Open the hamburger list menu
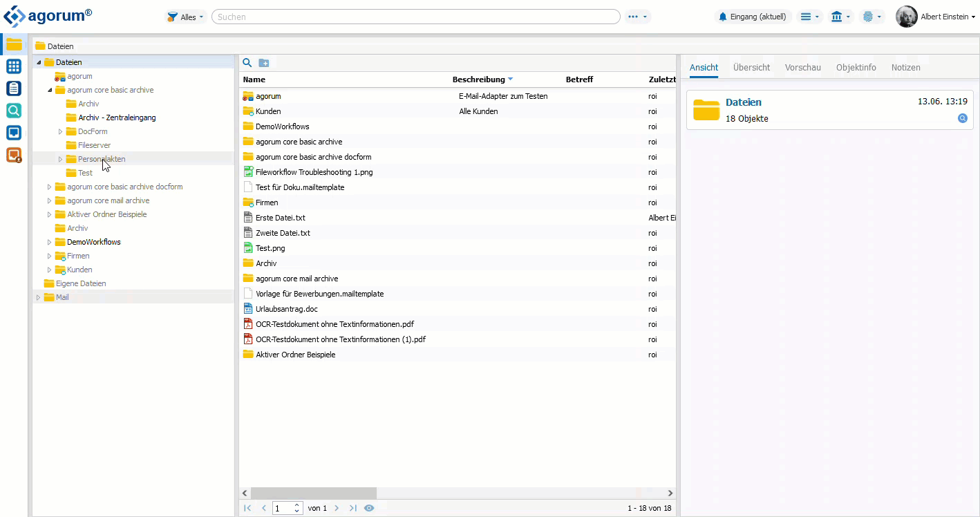980x517 pixels. pos(809,17)
